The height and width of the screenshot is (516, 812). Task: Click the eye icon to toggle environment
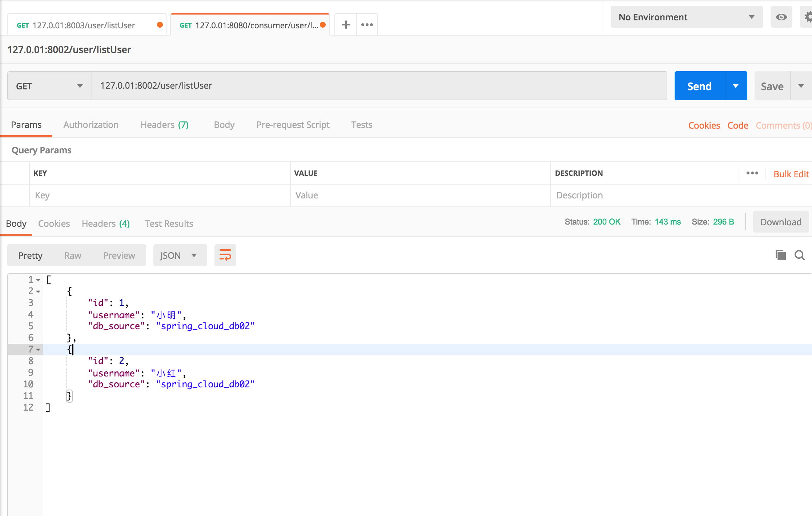click(x=781, y=17)
